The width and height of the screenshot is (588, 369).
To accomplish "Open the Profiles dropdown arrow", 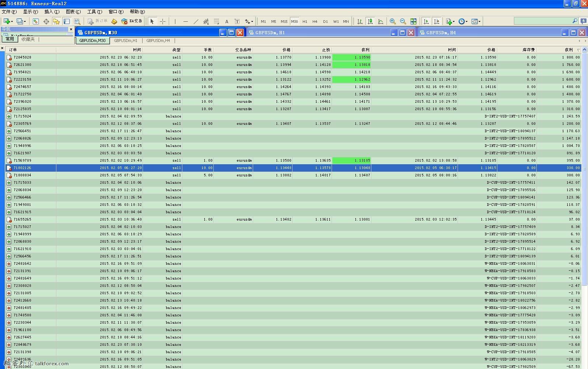I will [25, 21].
